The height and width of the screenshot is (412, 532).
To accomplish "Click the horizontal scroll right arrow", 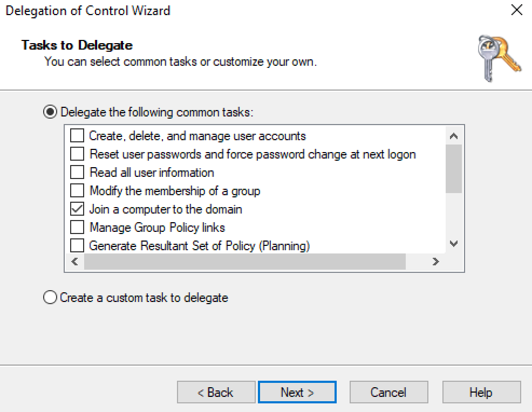I will click(x=436, y=262).
